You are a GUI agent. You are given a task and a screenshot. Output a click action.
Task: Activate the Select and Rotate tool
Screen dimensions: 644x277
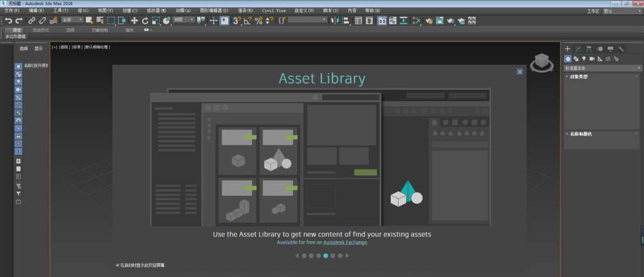point(145,21)
